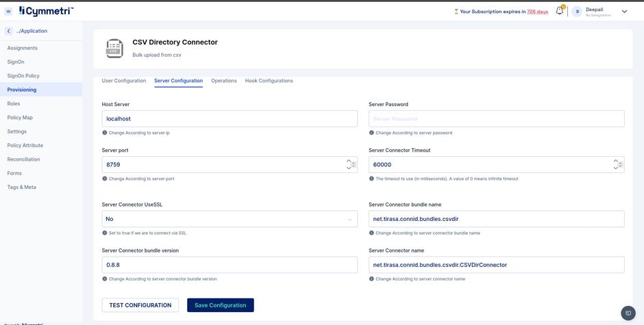Click the Deepali user avatar
Screen dimensions: 644x325
click(x=577, y=12)
